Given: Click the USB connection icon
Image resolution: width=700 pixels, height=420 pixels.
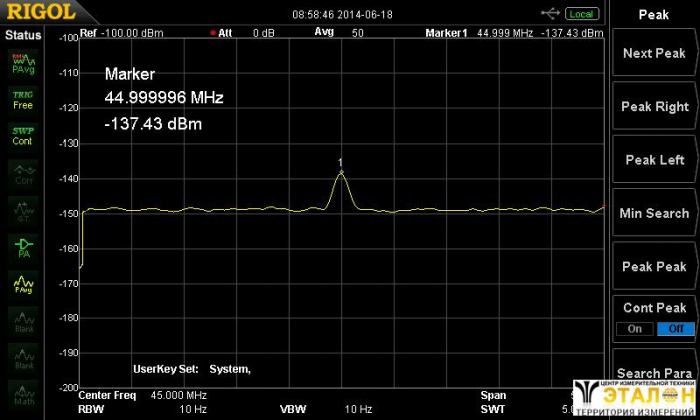Looking at the screenshot, I should pos(551,13).
